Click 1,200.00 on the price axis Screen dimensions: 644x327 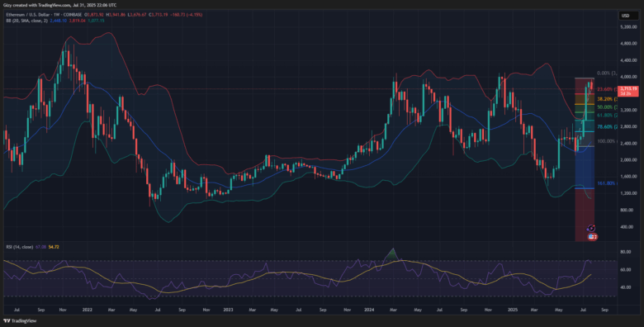[x=628, y=193]
